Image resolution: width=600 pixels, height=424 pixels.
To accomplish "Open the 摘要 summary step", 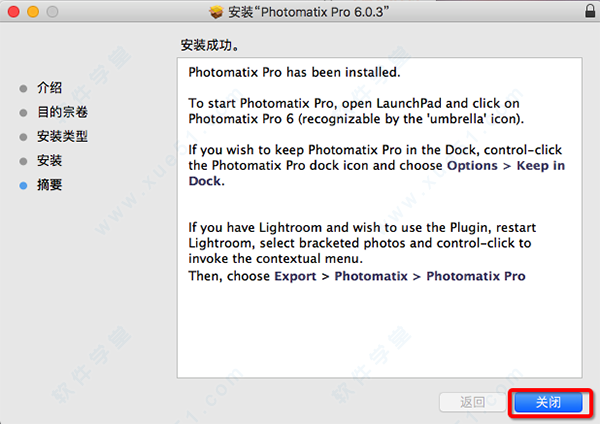I will click(50, 186).
